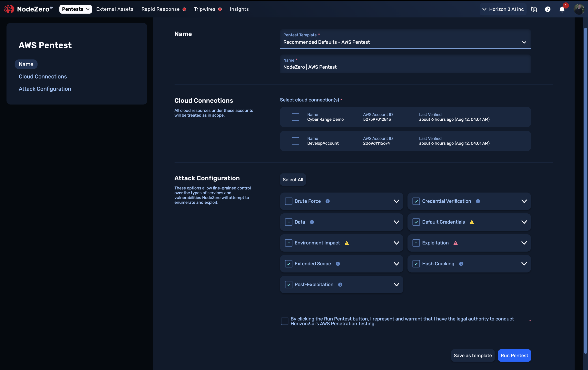The image size is (588, 370).
Task: Go to Insights
Action: coord(239,9)
